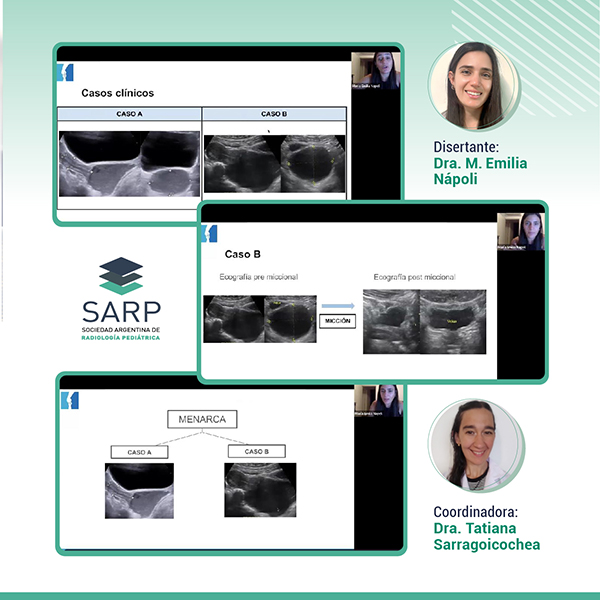Click the "Casos clínicos" heading
The height and width of the screenshot is (600, 600).
coord(117,93)
